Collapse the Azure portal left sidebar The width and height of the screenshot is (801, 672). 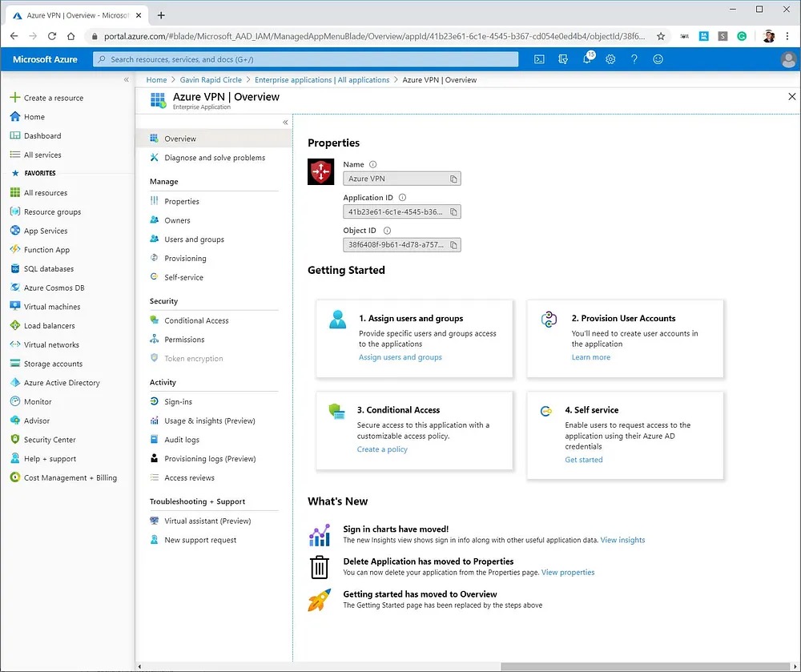pos(127,79)
